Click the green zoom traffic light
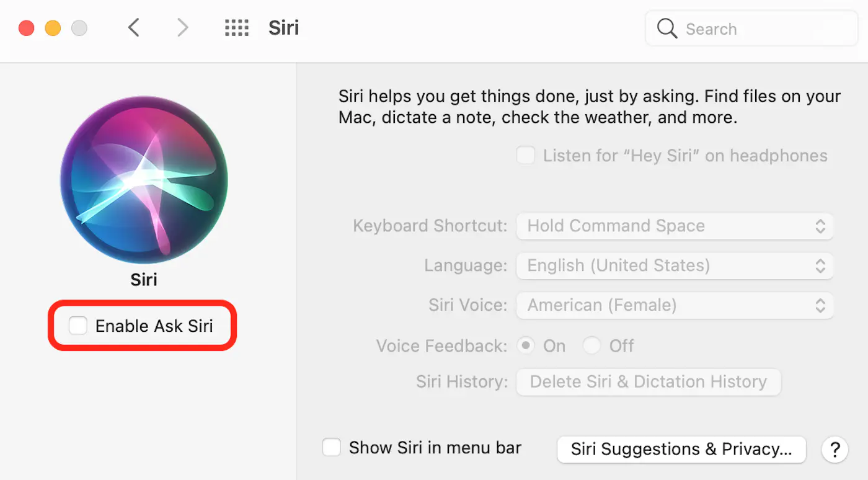Image resolution: width=868 pixels, height=480 pixels. pos(79,28)
